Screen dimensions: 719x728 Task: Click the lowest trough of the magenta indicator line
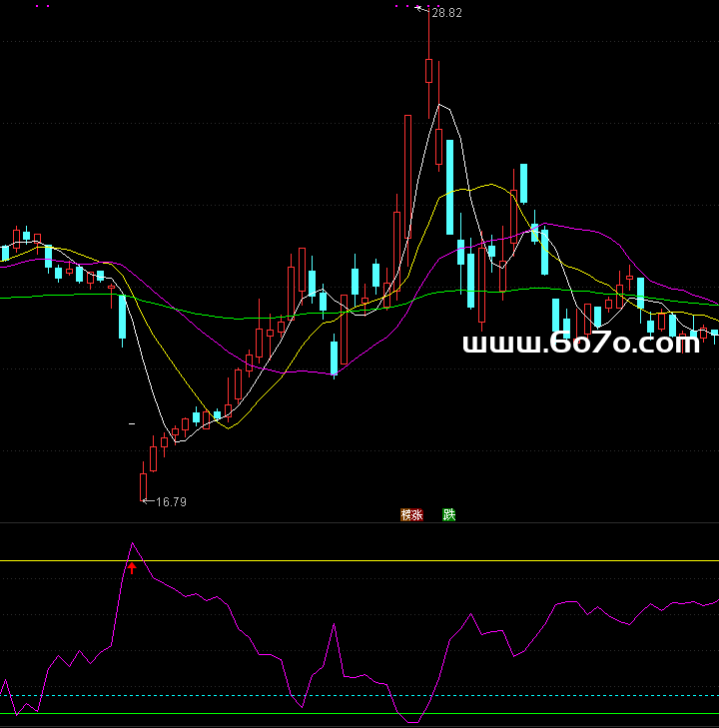pyautogui.click(x=411, y=721)
